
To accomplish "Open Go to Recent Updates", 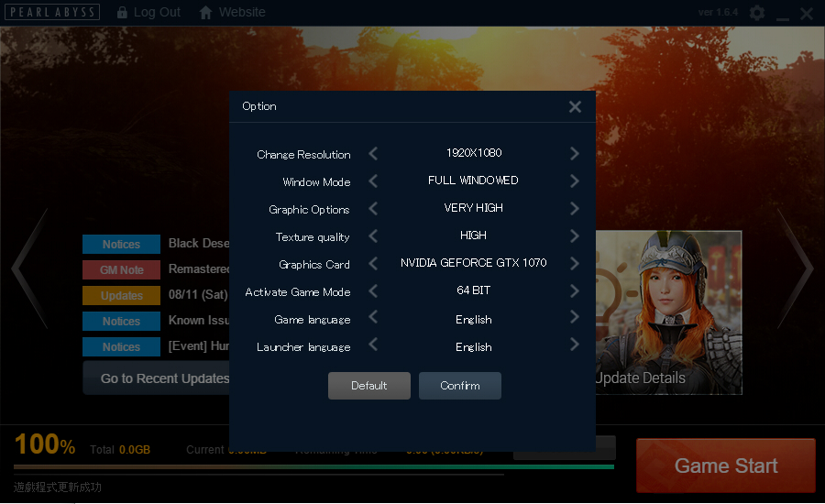I will (156, 378).
